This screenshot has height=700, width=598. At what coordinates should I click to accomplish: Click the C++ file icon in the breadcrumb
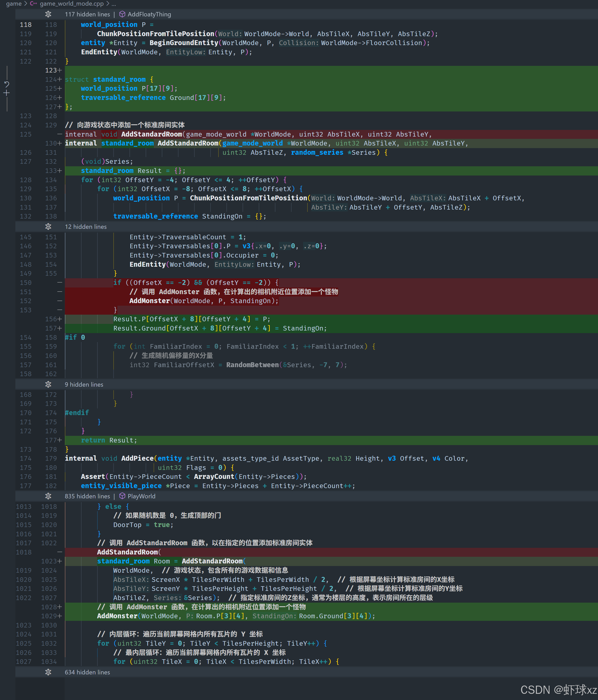[x=33, y=4]
